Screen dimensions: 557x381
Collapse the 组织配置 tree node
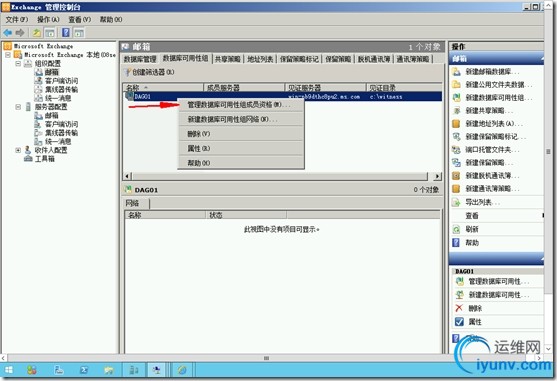pos(18,64)
